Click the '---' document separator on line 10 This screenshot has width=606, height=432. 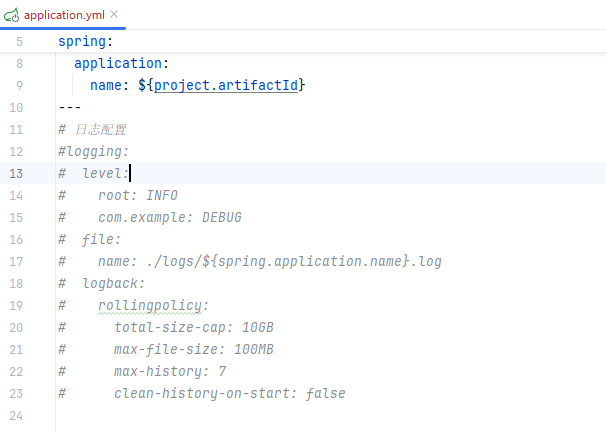click(70, 108)
